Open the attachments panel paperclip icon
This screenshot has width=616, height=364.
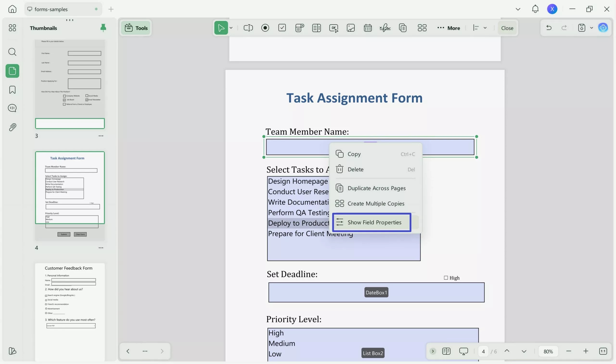12,127
